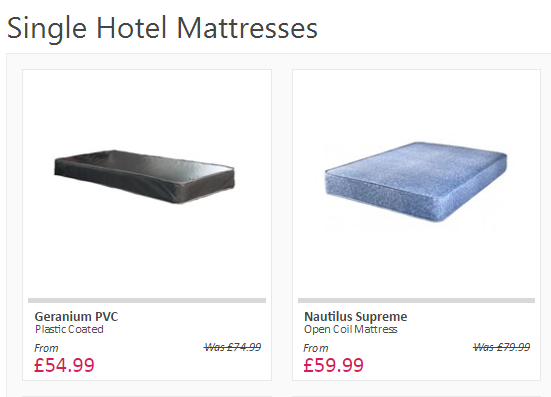This screenshot has width=551, height=397.
Task: Click the From label above £54.99
Action: point(46,348)
